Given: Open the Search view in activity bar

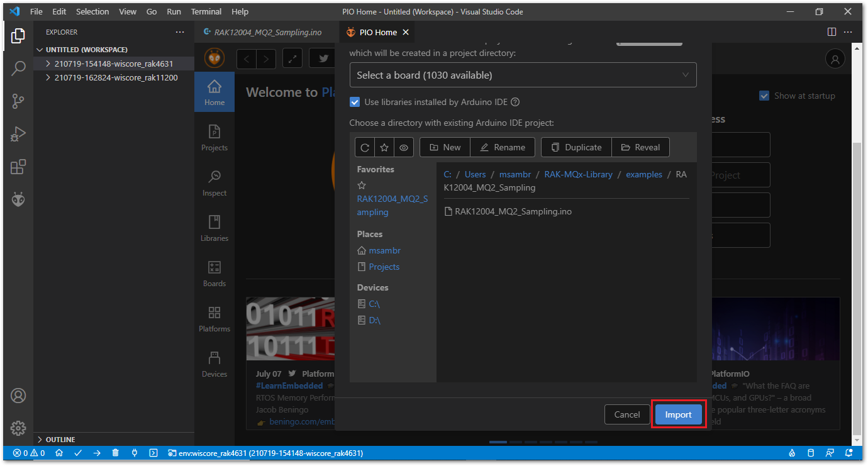Looking at the screenshot, I should pos(18,68).
